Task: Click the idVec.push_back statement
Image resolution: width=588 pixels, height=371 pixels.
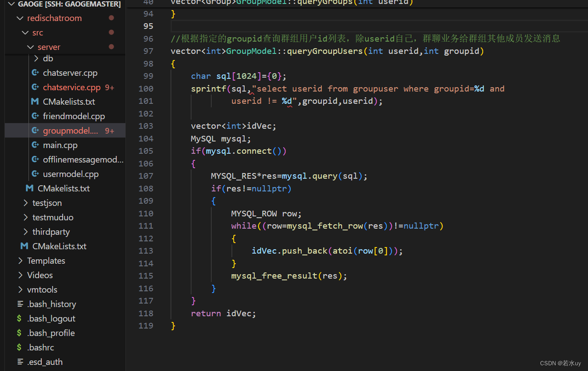Action: tap(327, 251)
